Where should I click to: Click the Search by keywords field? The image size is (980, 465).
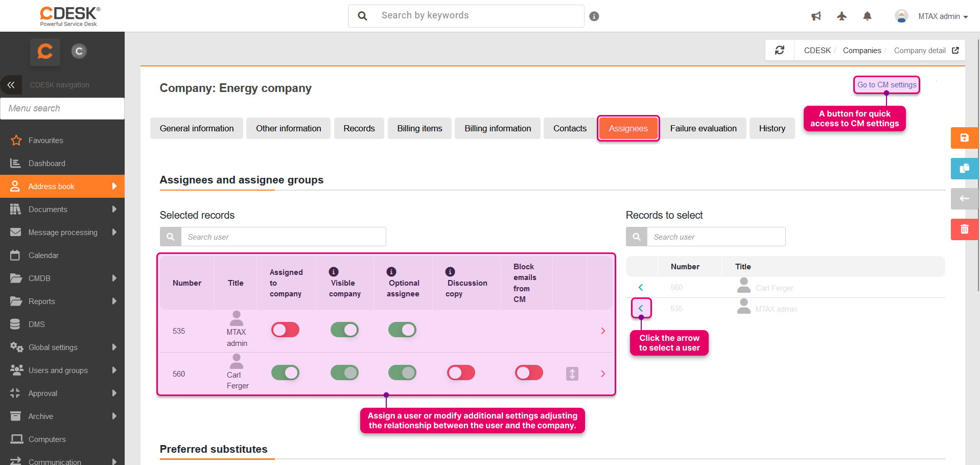click(x=466, y=16)
